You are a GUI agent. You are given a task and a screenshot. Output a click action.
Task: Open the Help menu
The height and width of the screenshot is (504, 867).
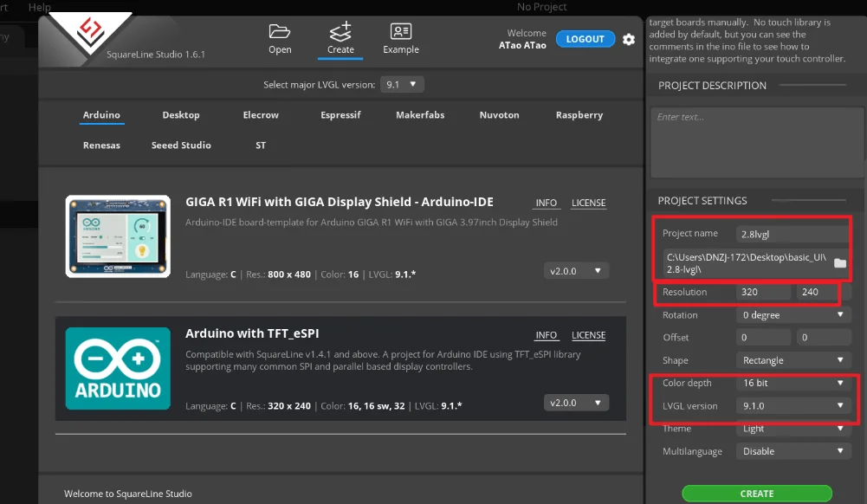coord(39,7)
